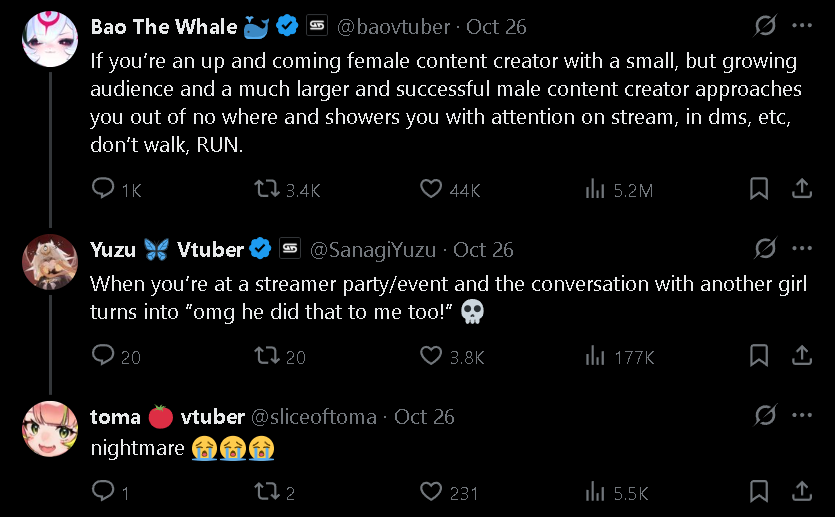
Task: Open more options on toma's tweet
Action: point(802,416)
